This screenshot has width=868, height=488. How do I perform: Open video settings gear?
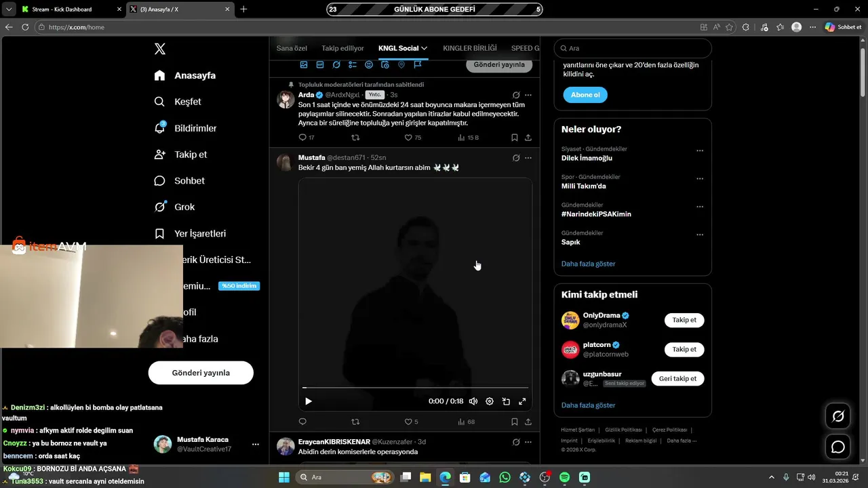(490, 401)
